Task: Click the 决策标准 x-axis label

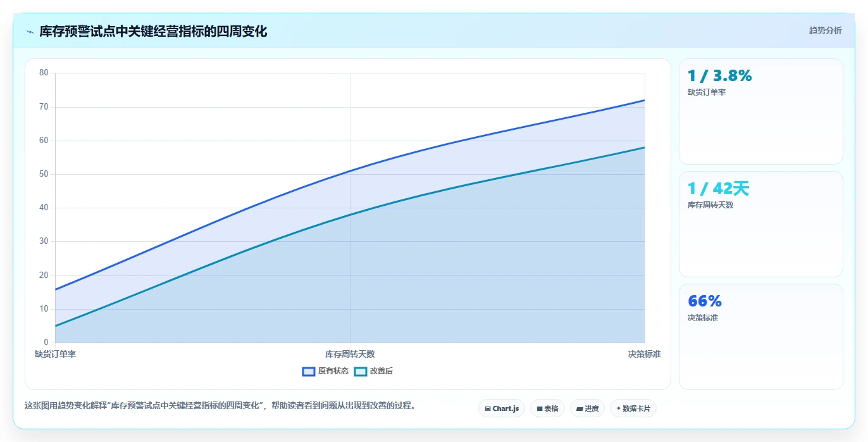Action: tap(645, 354)
